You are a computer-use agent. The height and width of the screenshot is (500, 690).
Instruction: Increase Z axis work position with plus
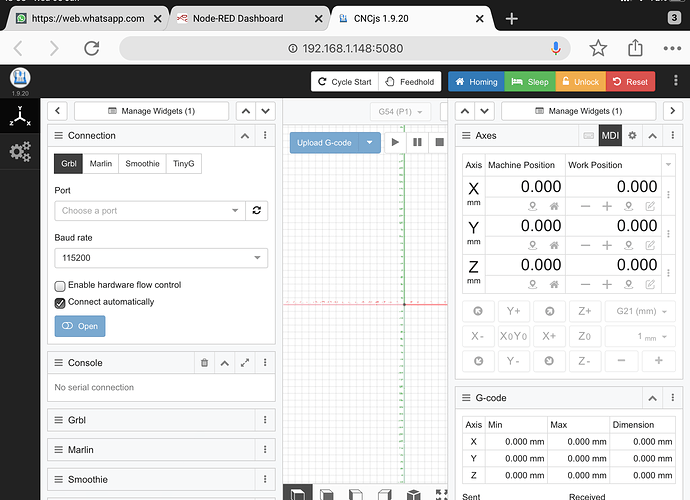click(x=607, y=284)
